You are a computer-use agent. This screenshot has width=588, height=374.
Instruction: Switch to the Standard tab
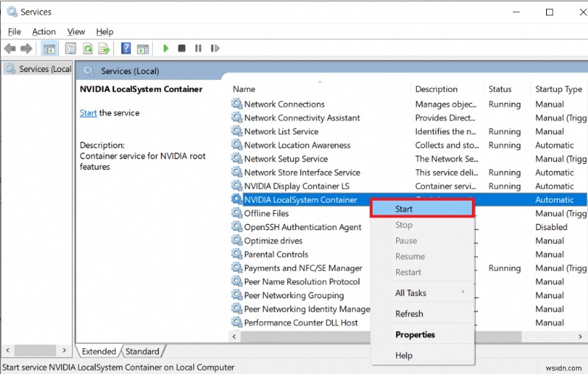click(x=142, y=351)
